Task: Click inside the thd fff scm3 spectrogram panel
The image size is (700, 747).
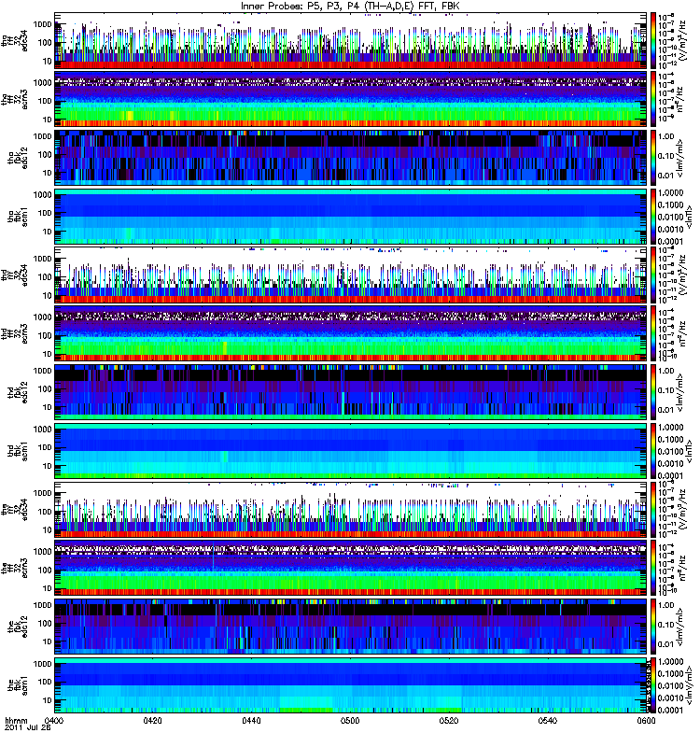Action: tap(350, 333)
